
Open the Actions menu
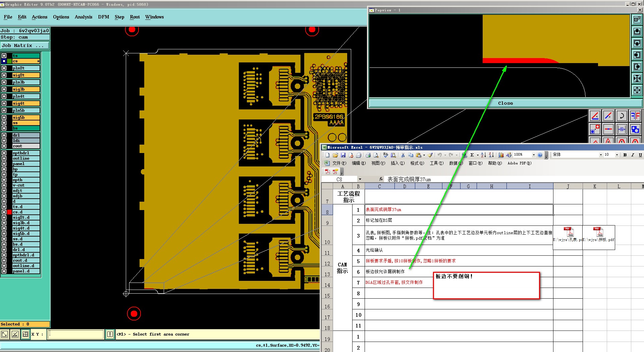40,17
